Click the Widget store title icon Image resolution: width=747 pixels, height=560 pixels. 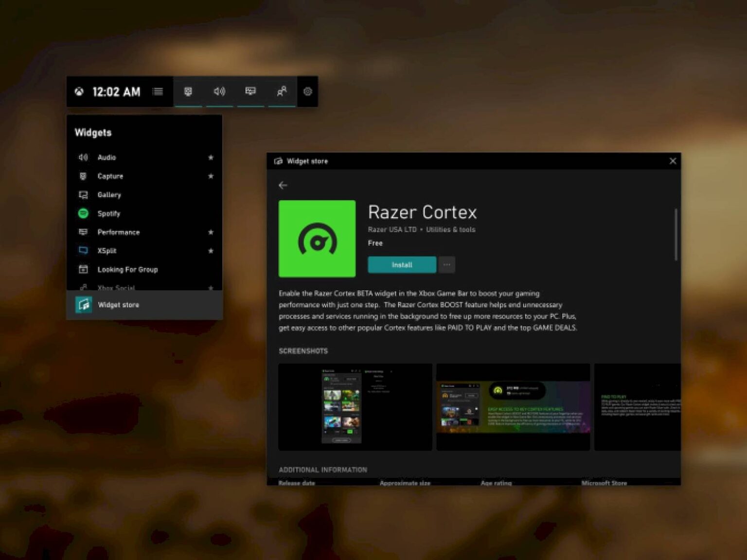(x=278, y=161)
